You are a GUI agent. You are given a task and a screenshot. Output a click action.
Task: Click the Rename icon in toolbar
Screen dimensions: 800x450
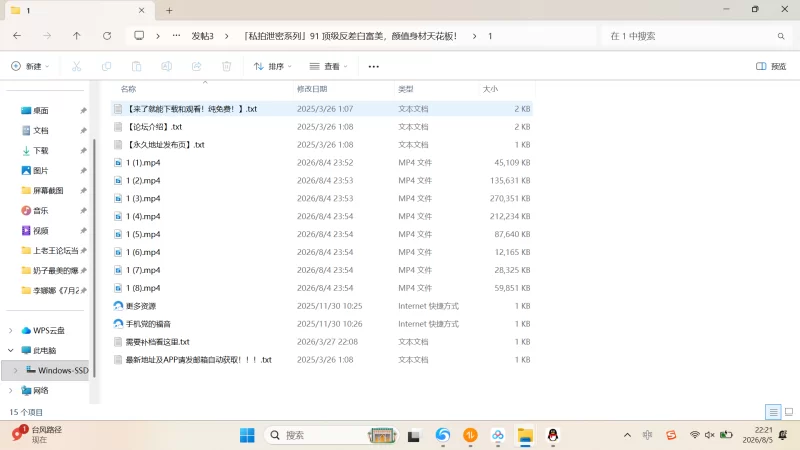pos(166,66)
